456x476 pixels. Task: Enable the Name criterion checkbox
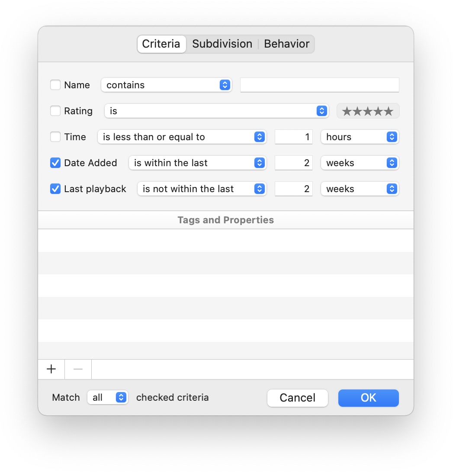tap(55, 85)
